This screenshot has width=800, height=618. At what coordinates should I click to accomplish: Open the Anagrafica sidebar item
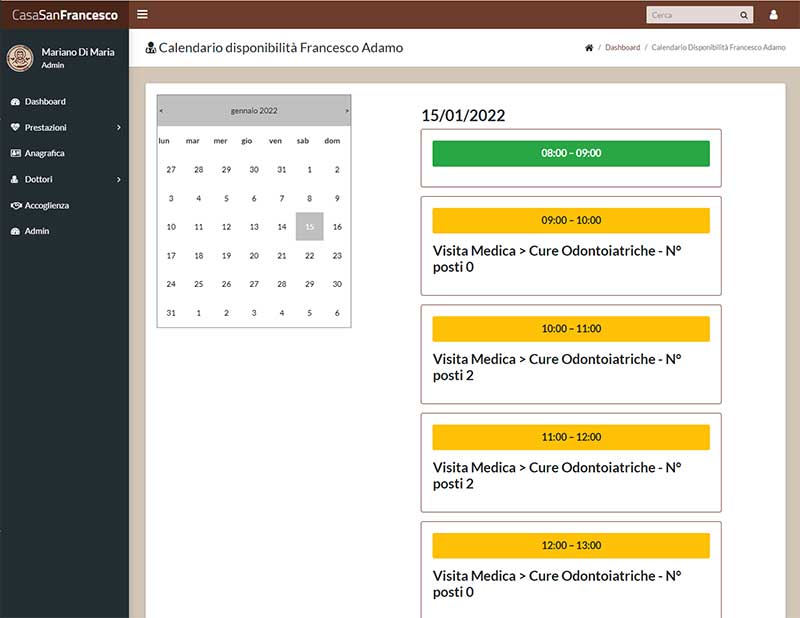pos(64,153)
